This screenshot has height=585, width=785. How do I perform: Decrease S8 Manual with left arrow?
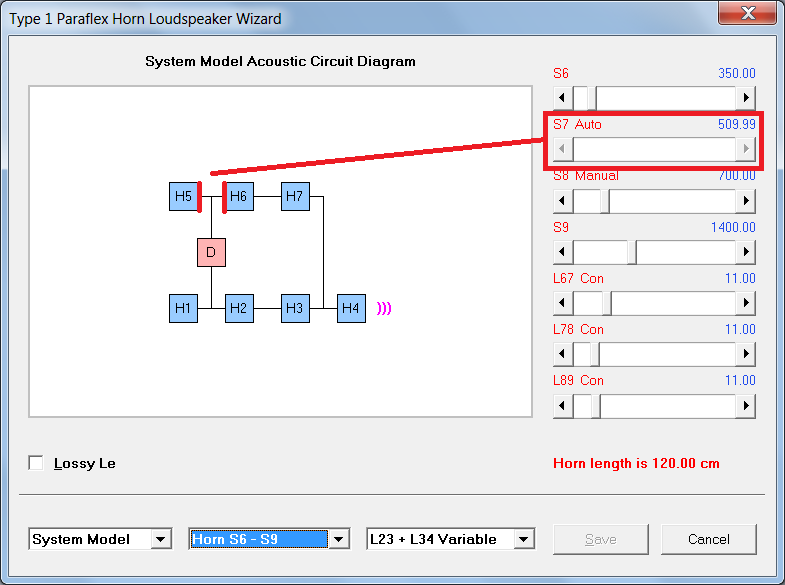pos(563,201)
